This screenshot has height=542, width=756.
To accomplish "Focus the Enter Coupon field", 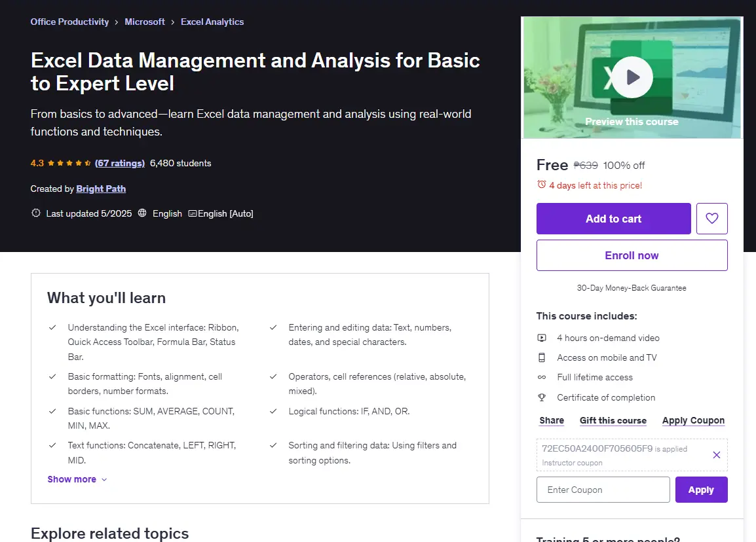I will [603, 490].
